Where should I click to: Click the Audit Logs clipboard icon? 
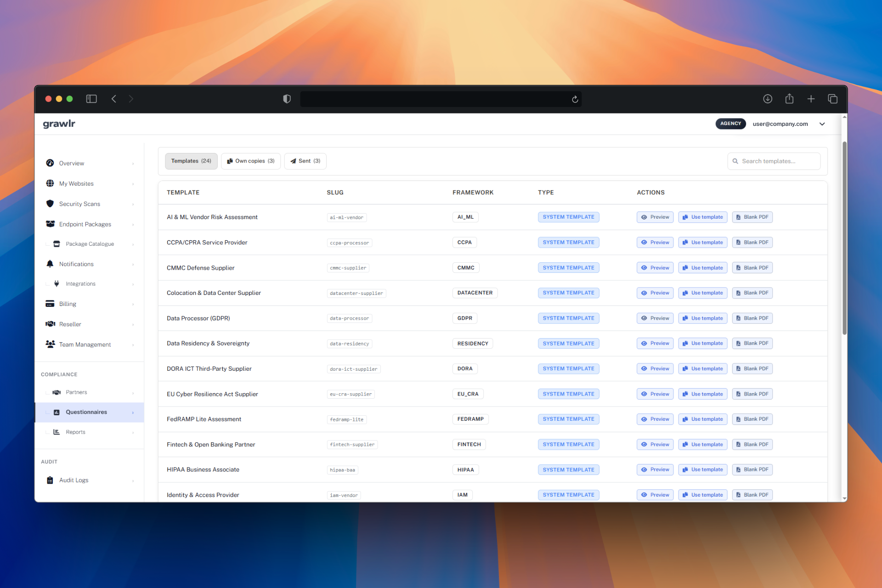50,480
